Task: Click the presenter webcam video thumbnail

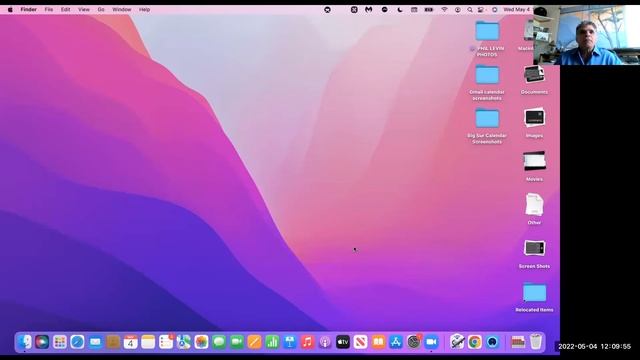Action: (586, 35)
